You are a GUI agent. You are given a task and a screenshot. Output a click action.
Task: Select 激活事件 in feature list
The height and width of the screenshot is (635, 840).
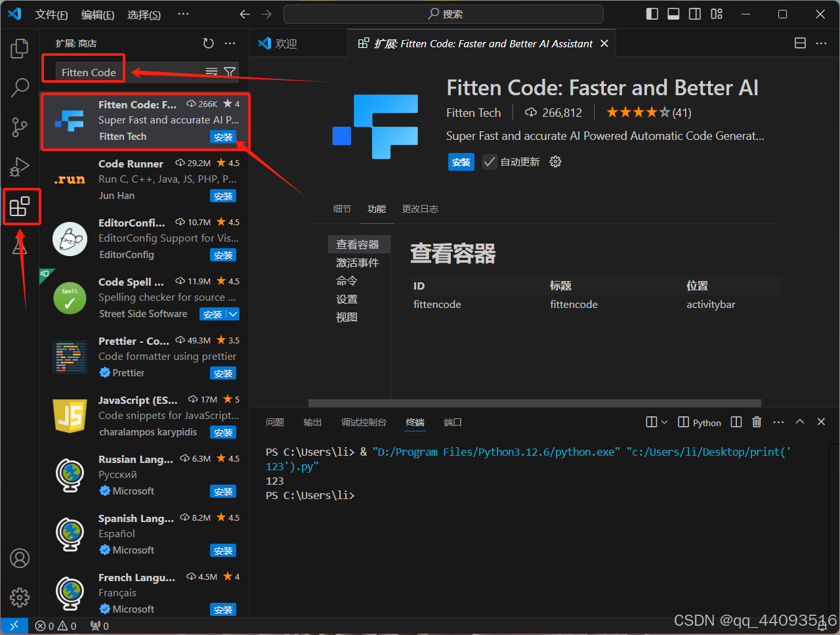pyautogui.click(x=358, y=263)
